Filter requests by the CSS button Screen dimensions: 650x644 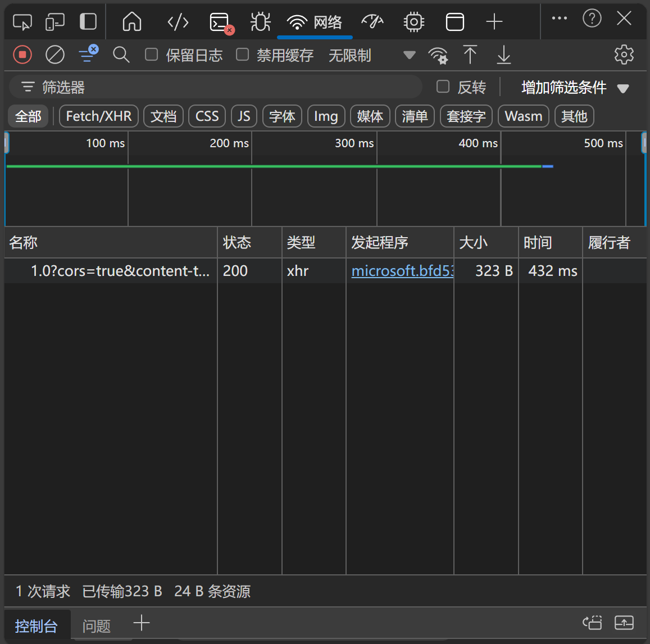point(207,116)
